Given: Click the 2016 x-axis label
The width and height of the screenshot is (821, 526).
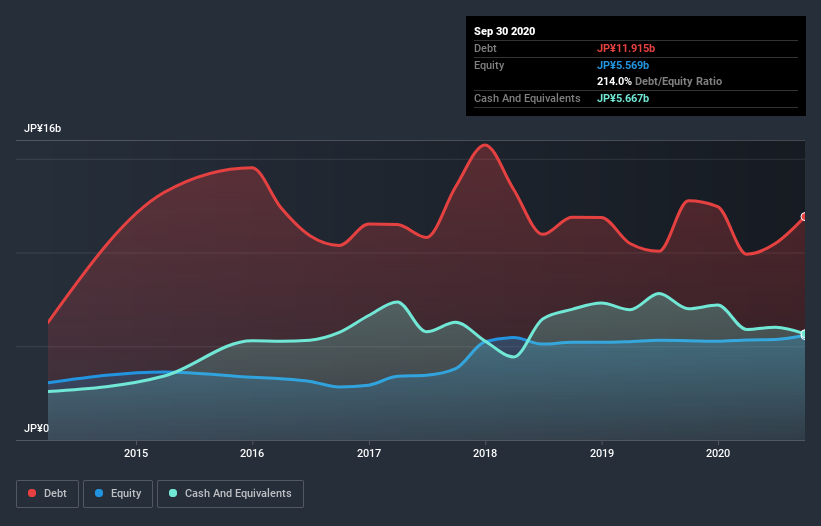Looking at the screenshot, I should 252,453.
